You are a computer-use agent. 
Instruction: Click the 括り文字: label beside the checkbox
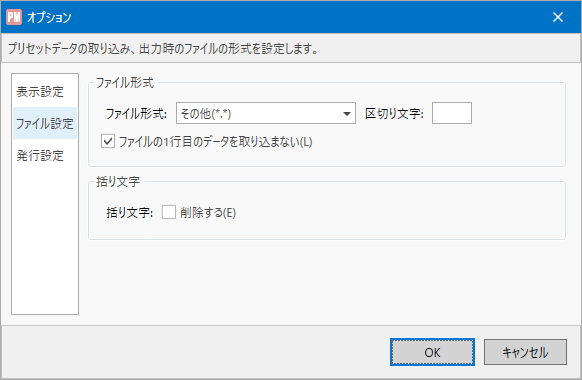(x=130, y=213)
